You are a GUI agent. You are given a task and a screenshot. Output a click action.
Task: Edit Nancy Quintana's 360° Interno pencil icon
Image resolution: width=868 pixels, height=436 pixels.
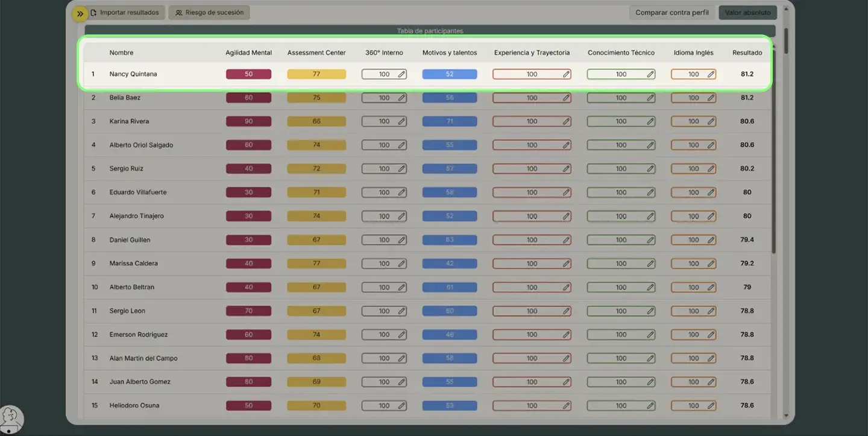point(401,74)
